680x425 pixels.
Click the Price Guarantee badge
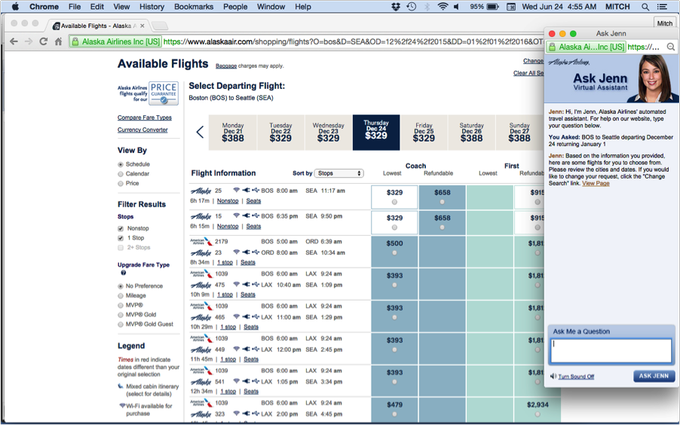tap(163, 93)
